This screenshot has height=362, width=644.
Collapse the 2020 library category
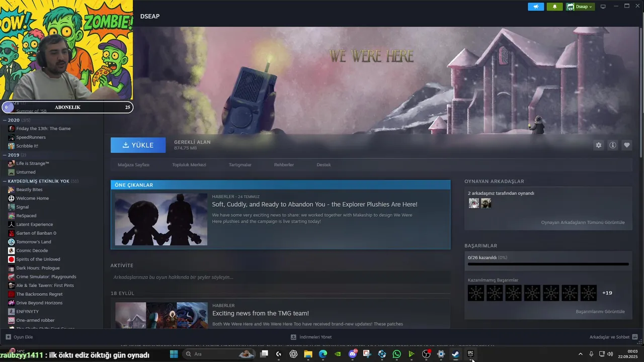(5, 120)
